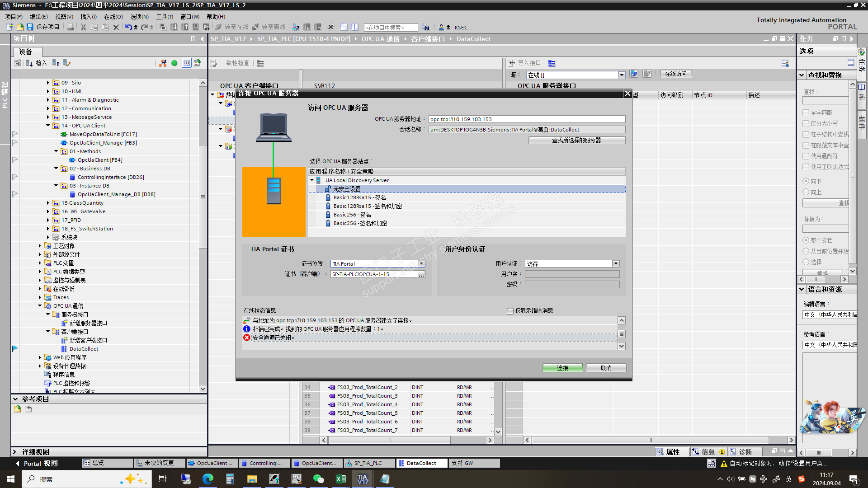Click the find selected server button

click(x=576, y=140)
